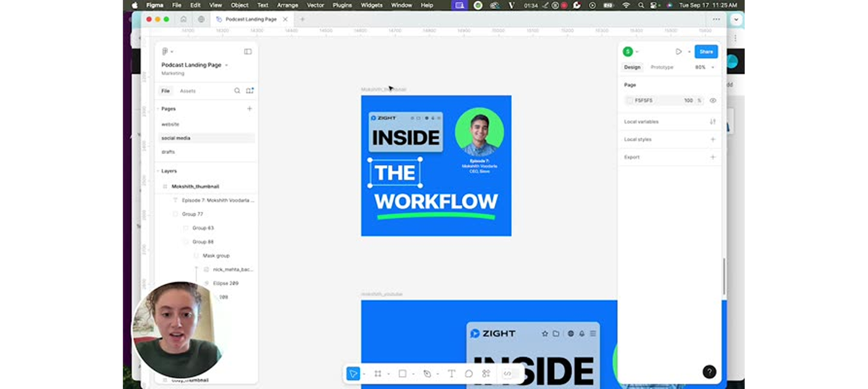This screenshot has height=389, width=868.
Task: Expand Podcast Landing Page file name dropdown
Action: [226, 65]
